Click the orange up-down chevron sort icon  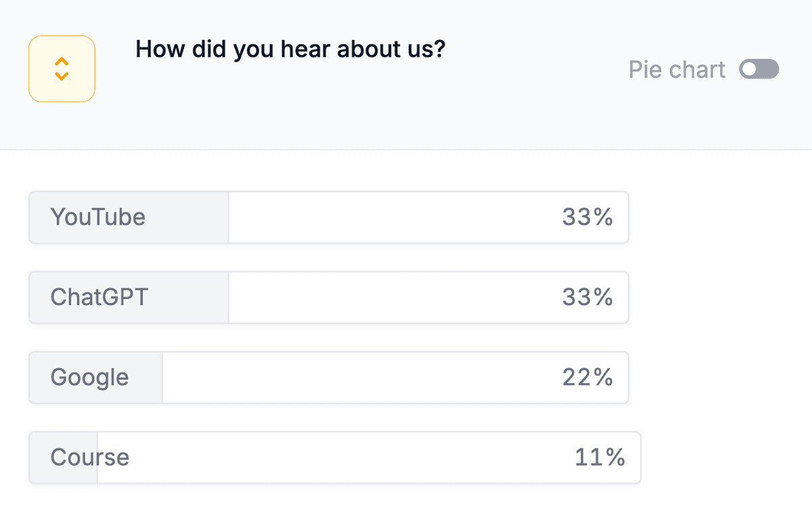coord(62,68)
